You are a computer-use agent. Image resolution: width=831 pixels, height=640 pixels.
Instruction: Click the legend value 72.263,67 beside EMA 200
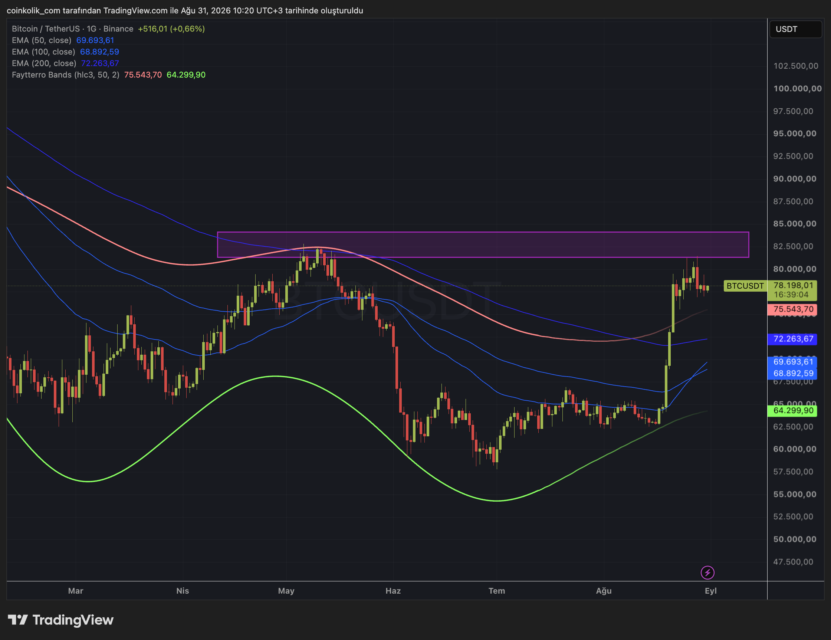coord(100,63)
